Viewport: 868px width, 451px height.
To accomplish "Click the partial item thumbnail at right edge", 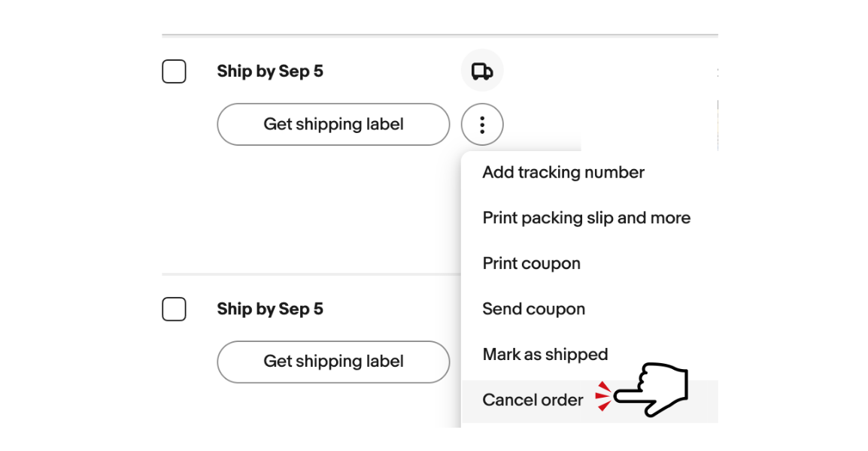I will (717, 124).
